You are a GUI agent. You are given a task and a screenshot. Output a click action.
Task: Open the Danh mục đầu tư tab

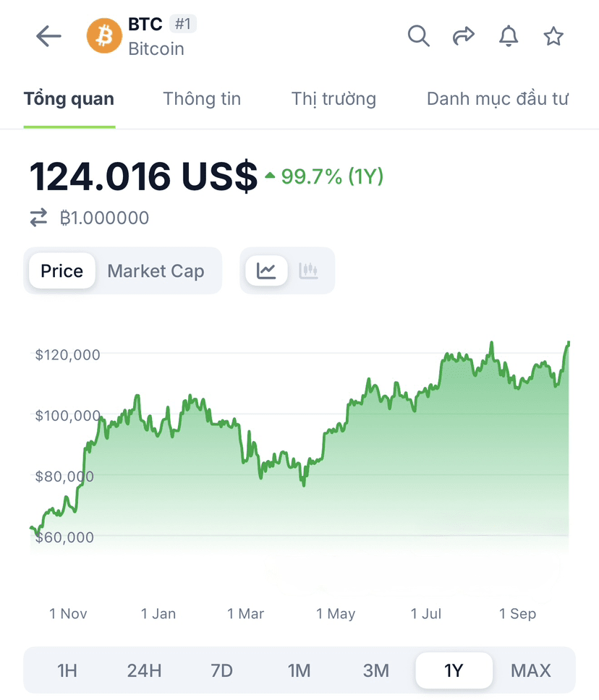(497, 99)
